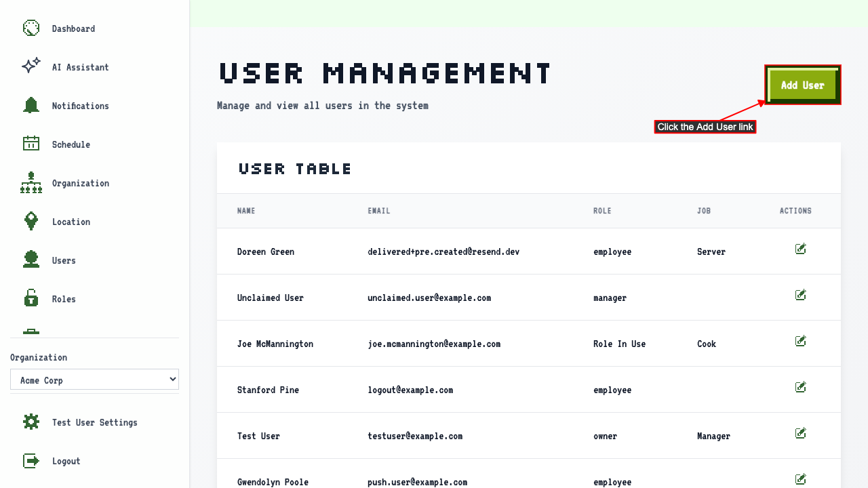Screen dimensions: 868x488
Task: Edit Stanford Pine's user record
Action: click(801, 388)
